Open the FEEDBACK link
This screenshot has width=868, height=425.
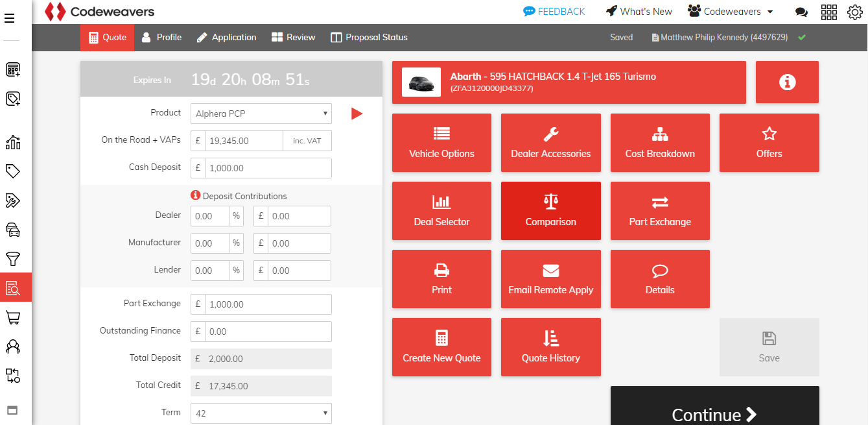[554, 12]
